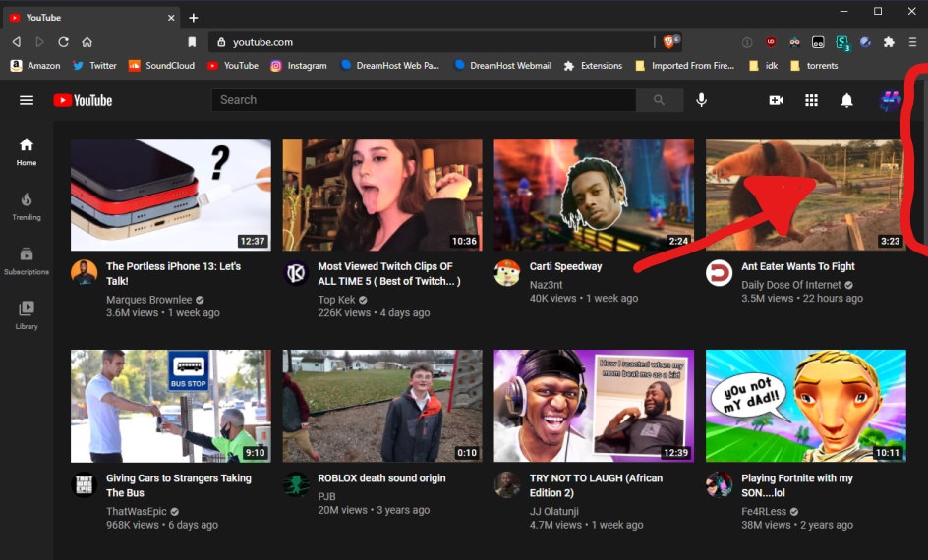This screenshot has width=928, height=560.
Task: Open the Daily Dose Of Internet channel name
Action: coord(791,285)
